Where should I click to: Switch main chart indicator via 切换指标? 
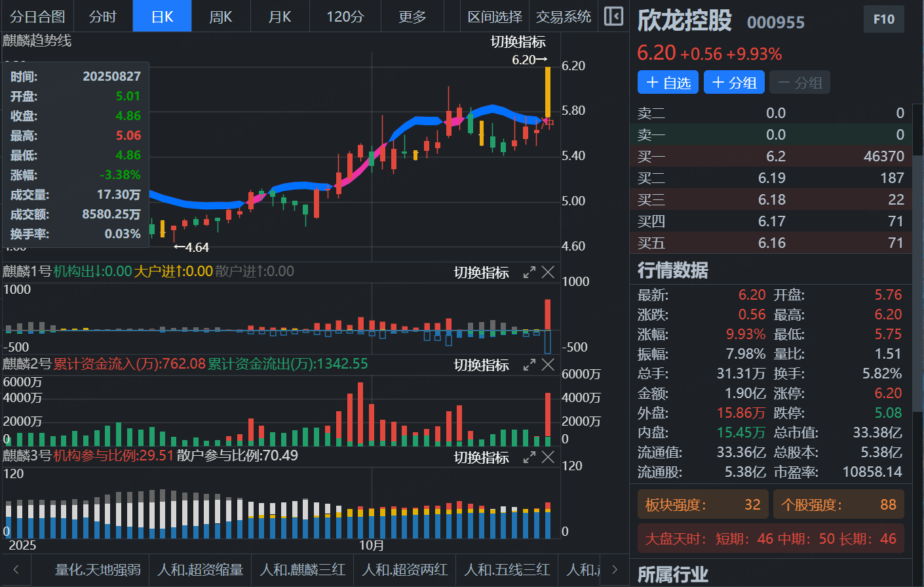point(518,42)
